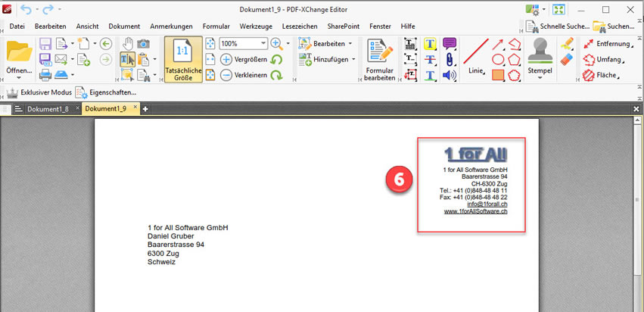
Task: Select the Text Box tool
Action: pyautogui.click(x=410, y=60)
